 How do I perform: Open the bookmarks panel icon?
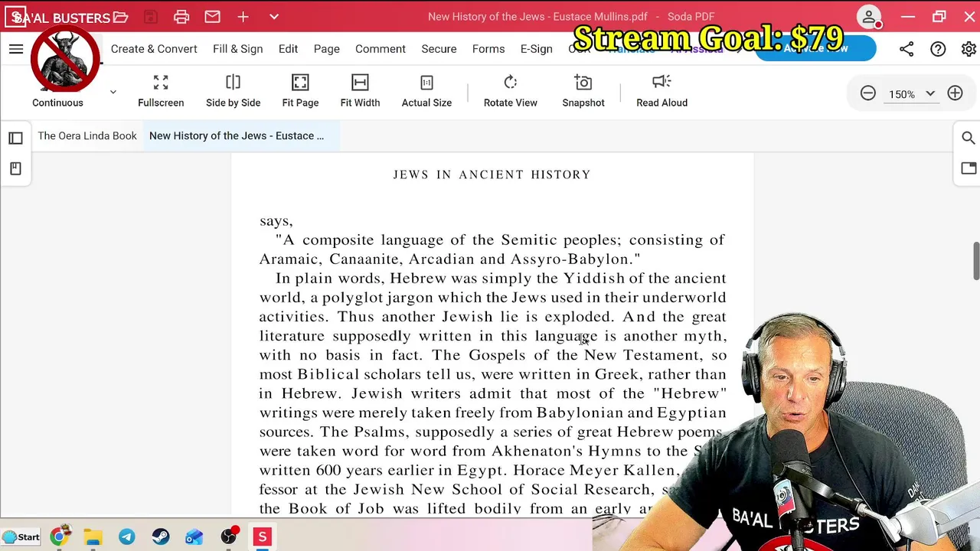click(x=15, y=168)
